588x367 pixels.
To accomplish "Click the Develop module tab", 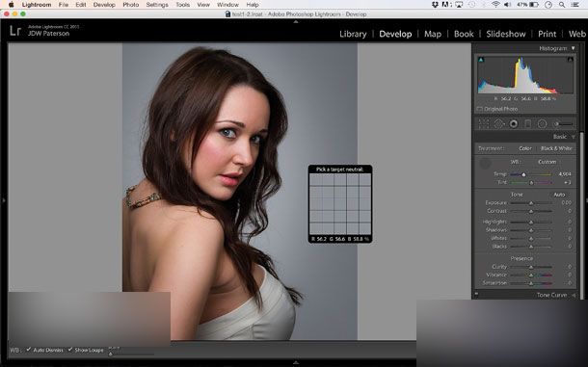I will (x=395, y=34).
